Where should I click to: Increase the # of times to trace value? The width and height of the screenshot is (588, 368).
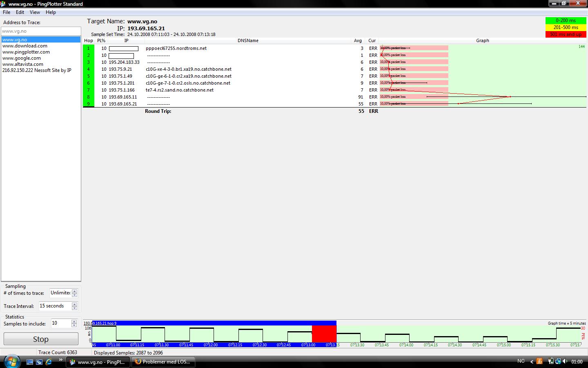74,291
